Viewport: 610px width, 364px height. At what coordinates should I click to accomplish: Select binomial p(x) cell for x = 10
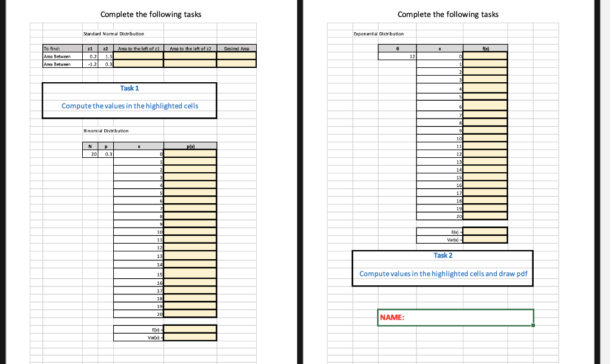point(190,231)
